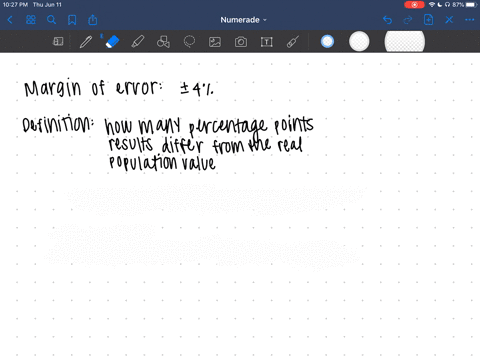Undo the last stroke
Image resolution: width=480 pixels, height=360 pixels.
click(387, 20)
